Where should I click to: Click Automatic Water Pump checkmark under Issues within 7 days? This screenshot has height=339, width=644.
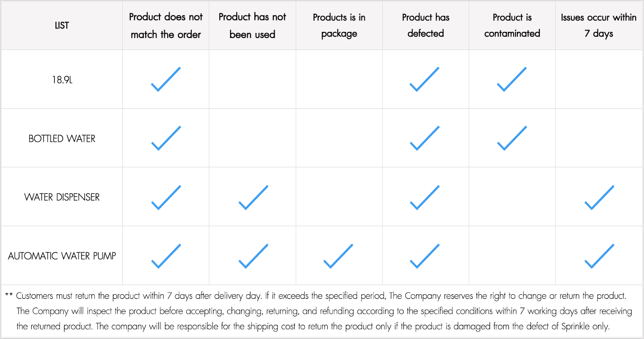pyautogui.click(x=599, y=256)
